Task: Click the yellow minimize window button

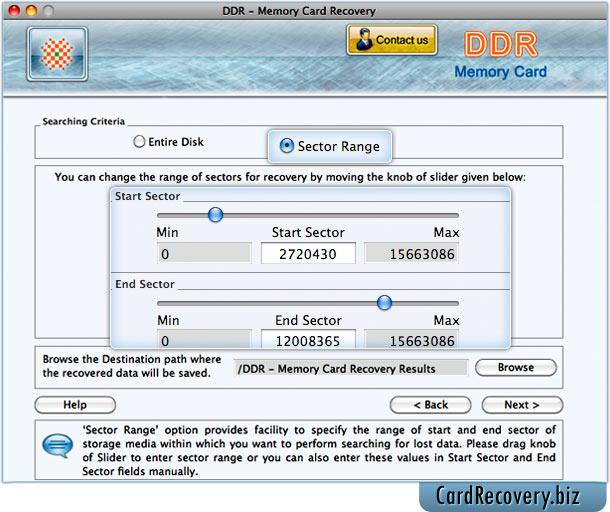Action: tap(31, 11)
